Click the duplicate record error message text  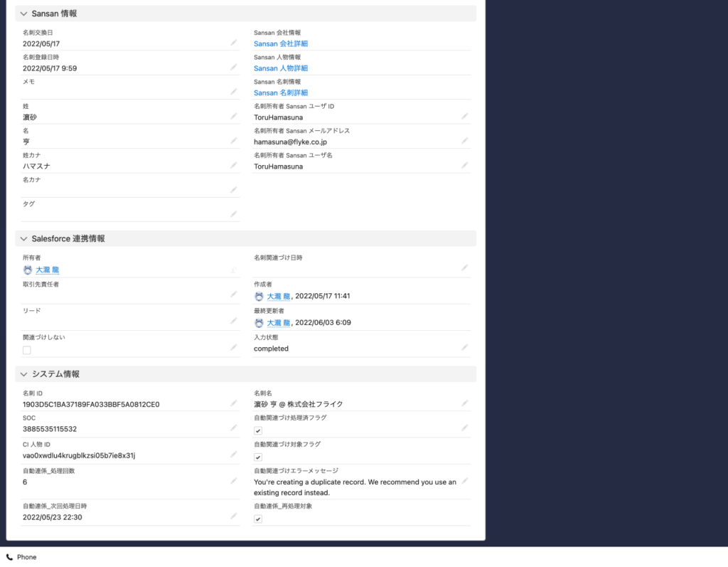(x=355, y=487)
